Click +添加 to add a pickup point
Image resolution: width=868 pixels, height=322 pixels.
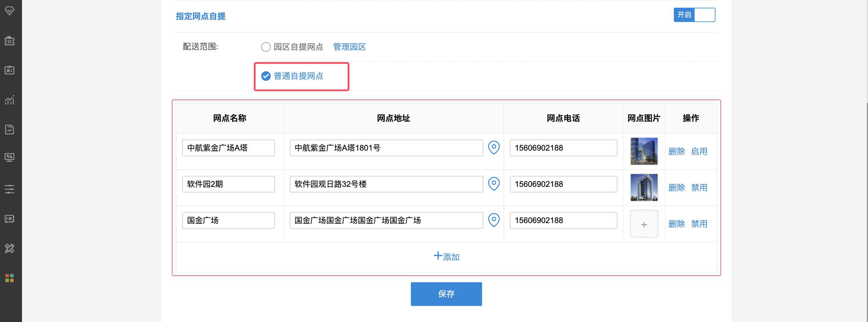[446, 257]
